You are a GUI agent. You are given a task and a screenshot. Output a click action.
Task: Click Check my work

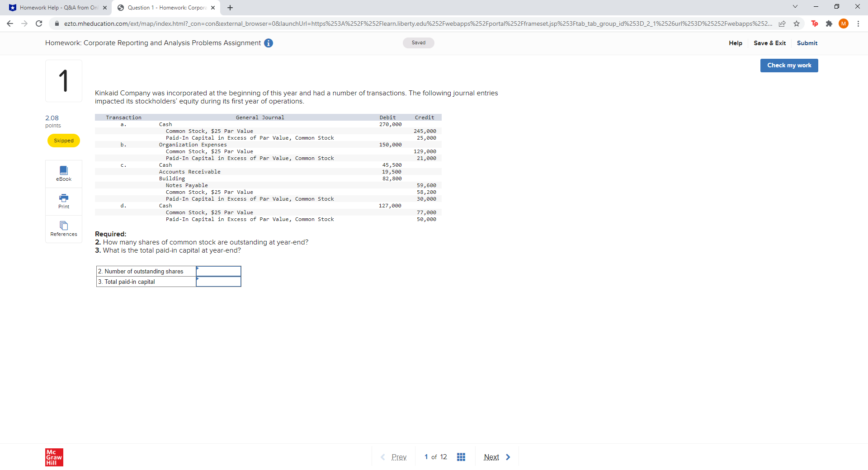pos(789,66)
